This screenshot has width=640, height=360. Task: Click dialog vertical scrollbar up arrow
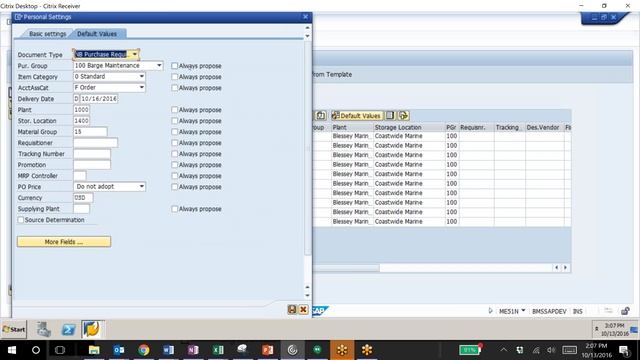307,27
